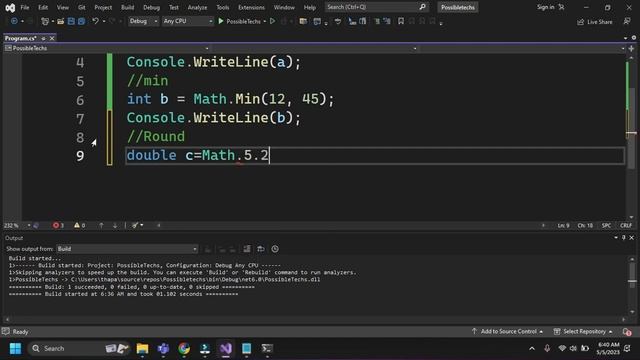Screen dimensions: 640x360
Task: Open the Windows Start menu
Action: point(16,349)
